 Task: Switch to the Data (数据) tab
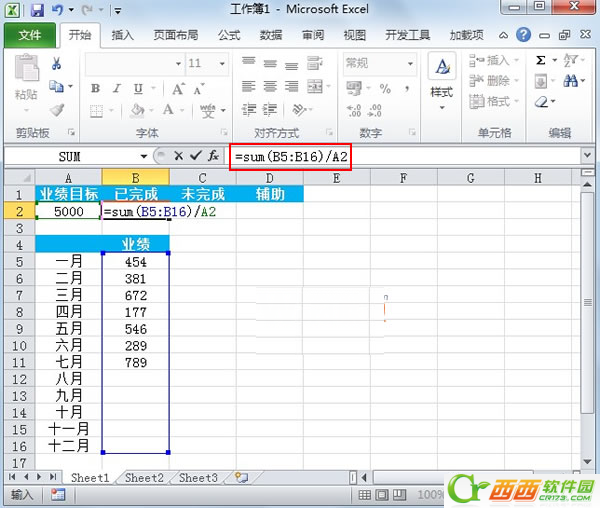(x=271, y=35)
